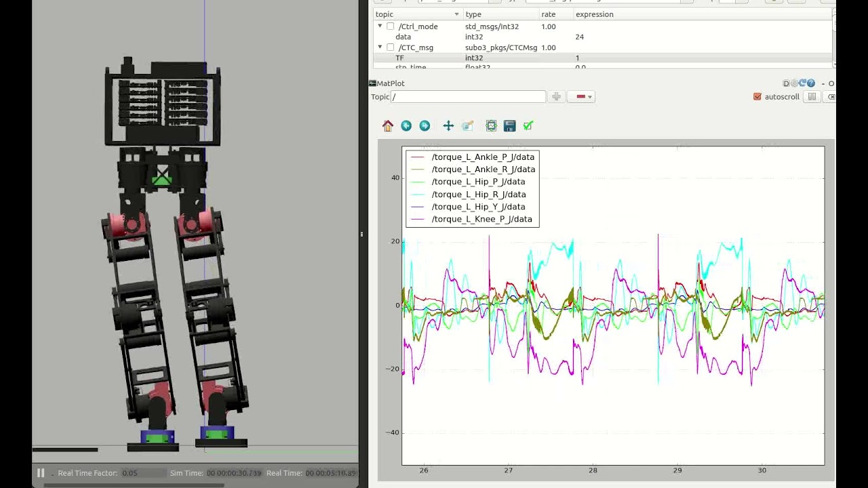The image size is (868, 488).
Task: Click the MatPlot panel title
Action: (x=391, y=83)
